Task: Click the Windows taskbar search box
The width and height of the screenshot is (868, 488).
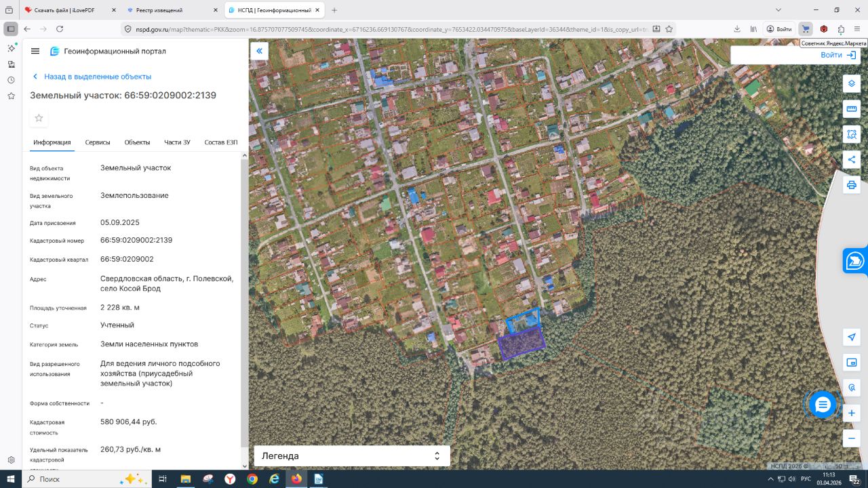Action: 86,479
